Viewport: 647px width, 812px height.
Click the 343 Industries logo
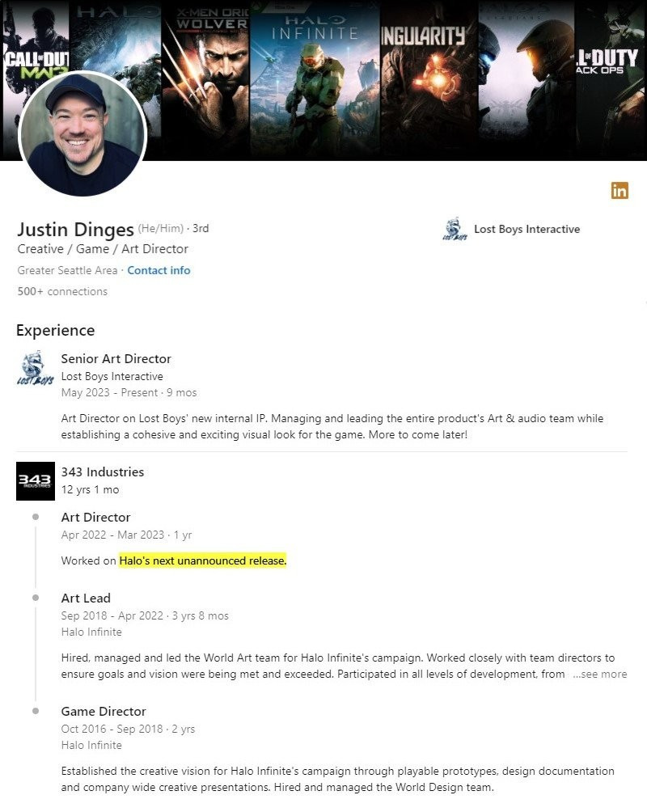pos(36,480)
